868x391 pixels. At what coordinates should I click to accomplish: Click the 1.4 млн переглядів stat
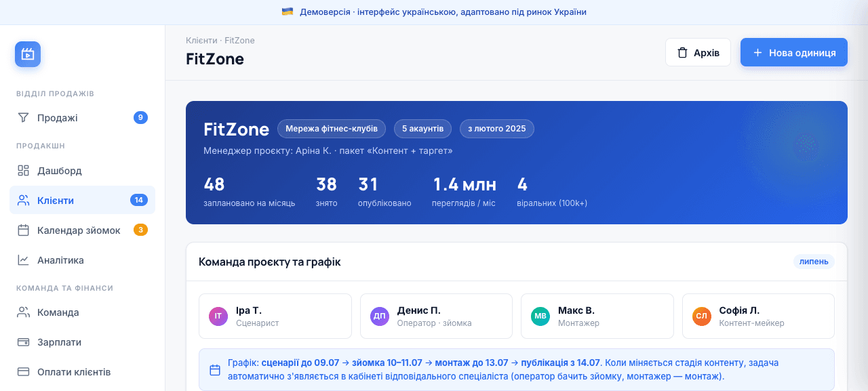pyautogui.click(x=465, y=192)
